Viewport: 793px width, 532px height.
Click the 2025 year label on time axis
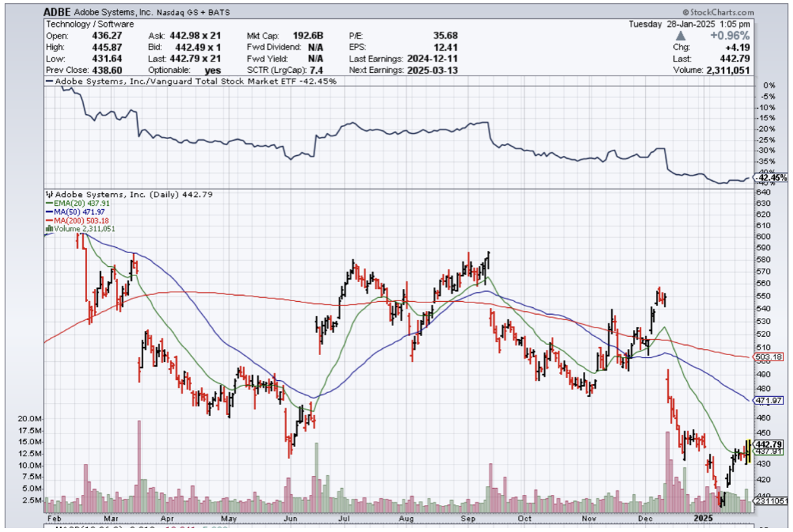[x=706, y=519]
